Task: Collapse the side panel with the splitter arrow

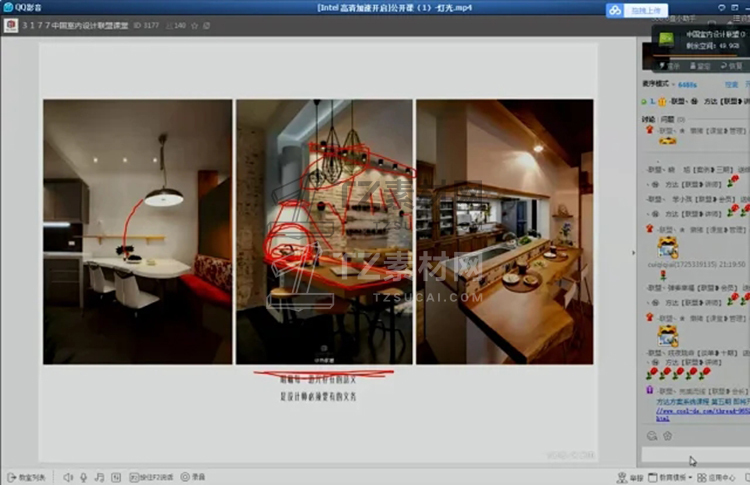Action: click(x=633, y=253)
